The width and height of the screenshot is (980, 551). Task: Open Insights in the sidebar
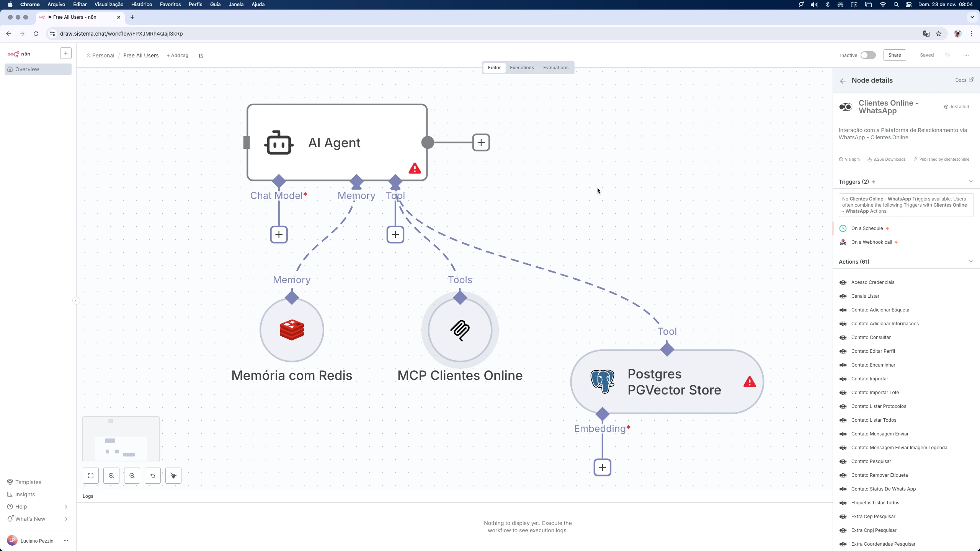click(x=38, y=494)
